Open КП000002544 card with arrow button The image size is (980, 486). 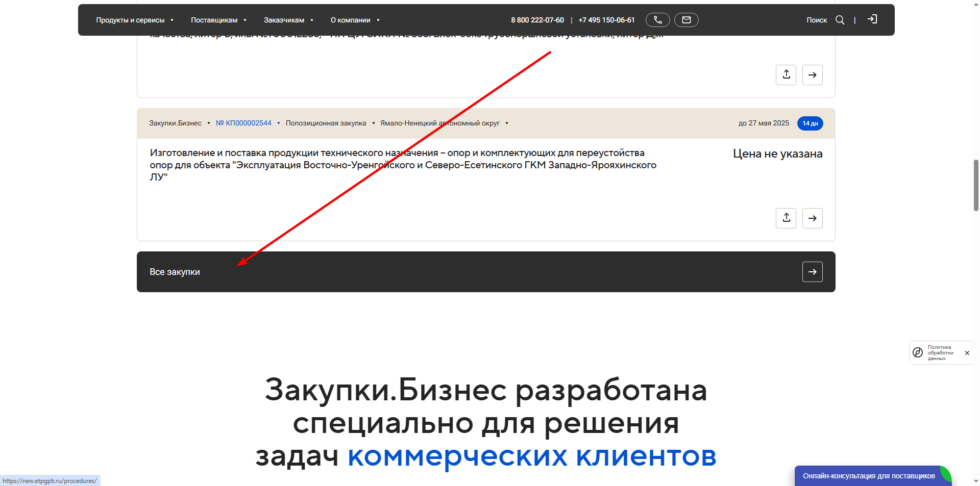pos(813,218)
